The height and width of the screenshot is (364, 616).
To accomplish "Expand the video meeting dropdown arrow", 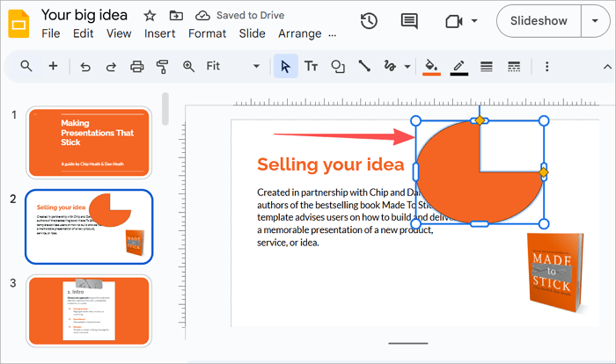I will click(474, 21).
